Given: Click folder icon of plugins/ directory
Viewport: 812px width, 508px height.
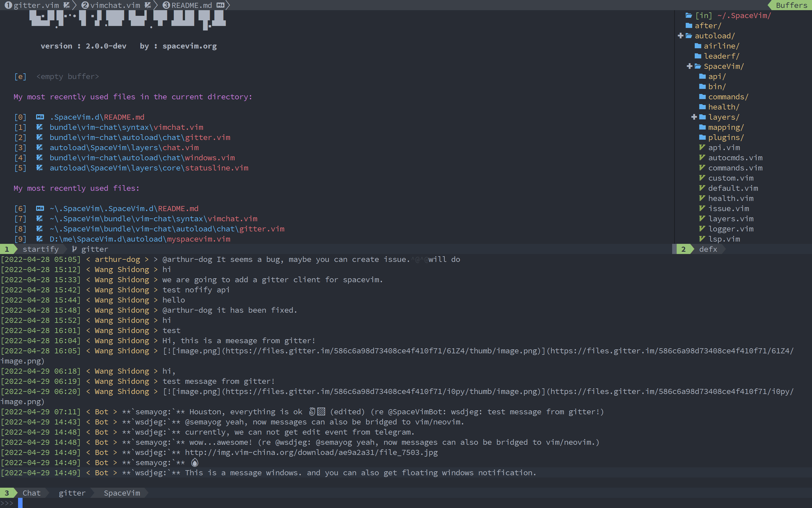Looking at the screenshot, I should [x=703, y=137].
